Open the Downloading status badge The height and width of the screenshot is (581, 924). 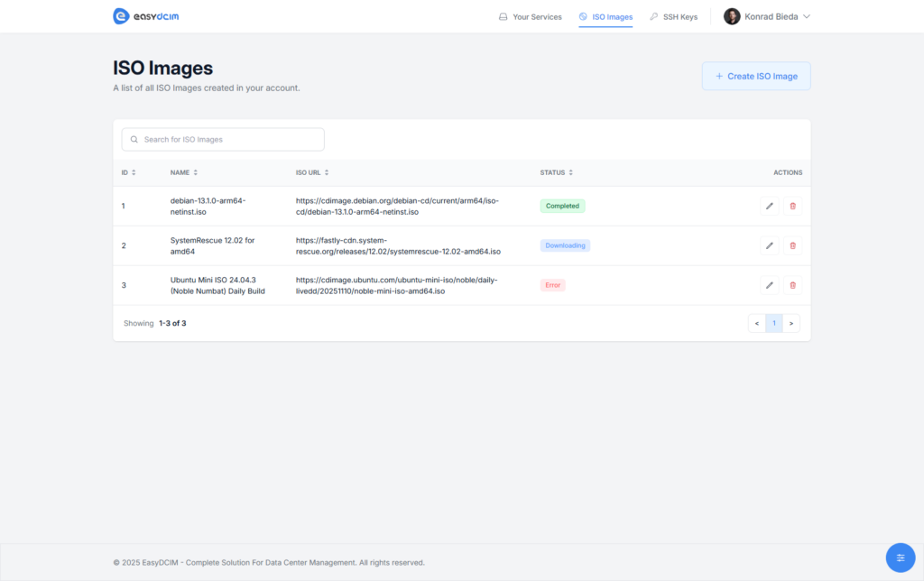[x=565, y=245]
